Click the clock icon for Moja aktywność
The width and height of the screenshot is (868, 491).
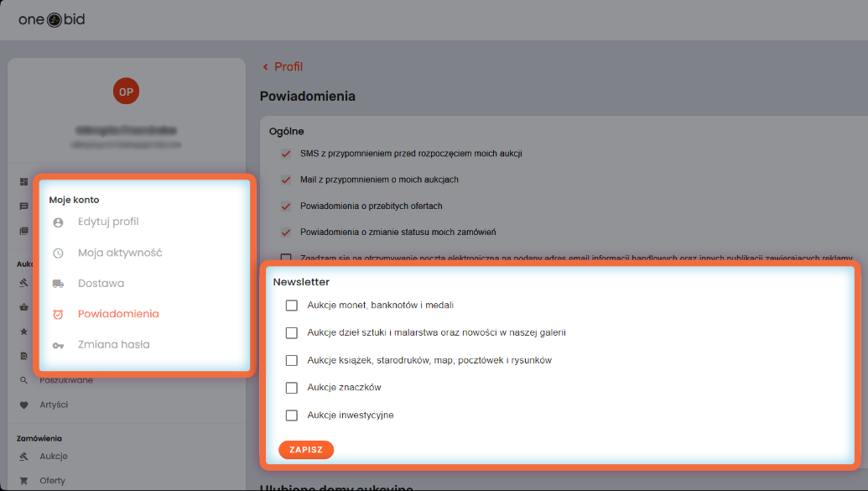[58, 253]
